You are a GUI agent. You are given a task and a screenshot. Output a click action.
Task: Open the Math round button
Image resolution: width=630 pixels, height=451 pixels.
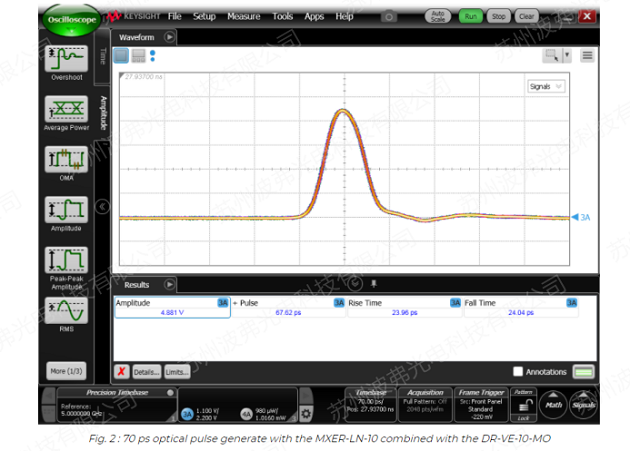553,405
